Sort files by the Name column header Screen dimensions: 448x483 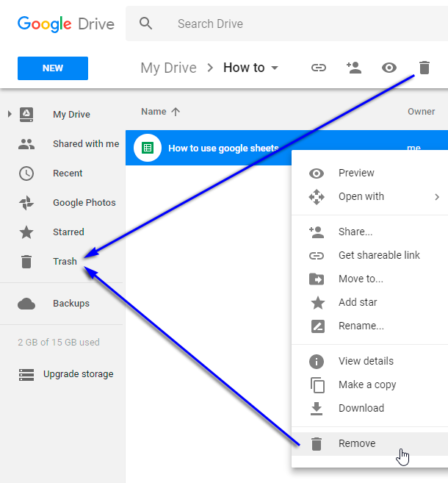(x=153, y=112)
